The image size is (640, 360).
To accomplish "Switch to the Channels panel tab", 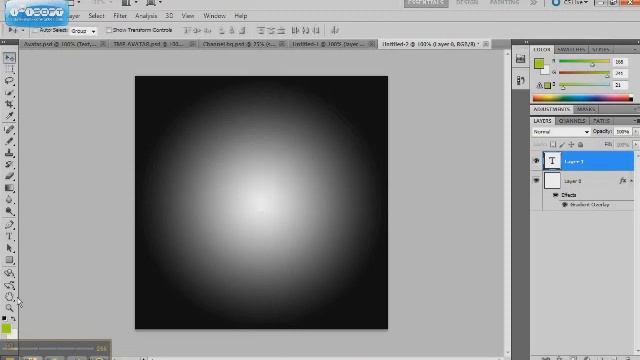I will pyautogui.click(x=572, y=121).
